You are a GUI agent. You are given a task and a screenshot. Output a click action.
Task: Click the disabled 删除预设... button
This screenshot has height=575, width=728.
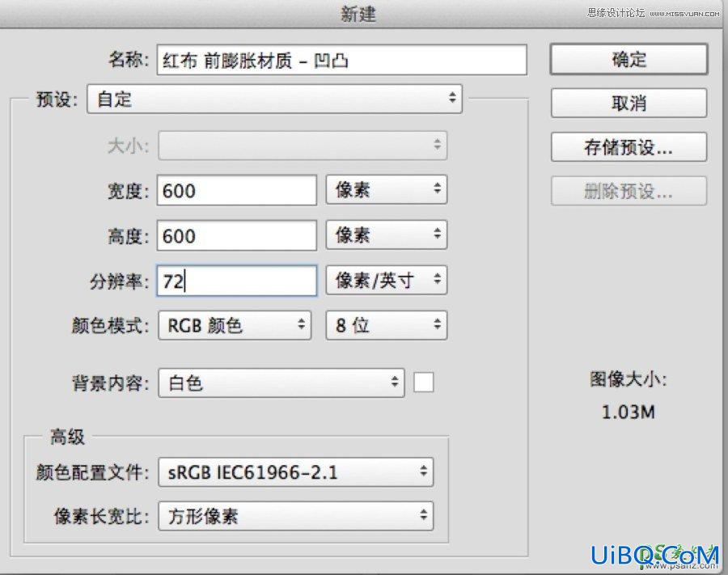(629, 191)
